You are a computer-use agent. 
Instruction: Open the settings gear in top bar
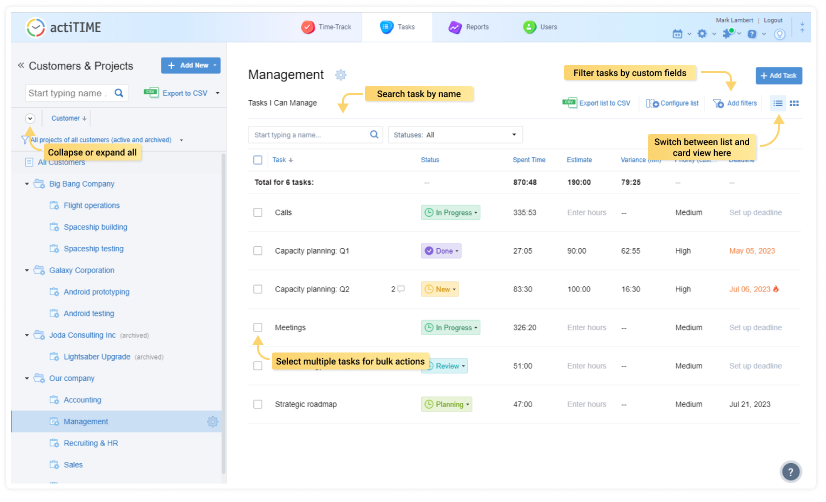click(702, 34)
